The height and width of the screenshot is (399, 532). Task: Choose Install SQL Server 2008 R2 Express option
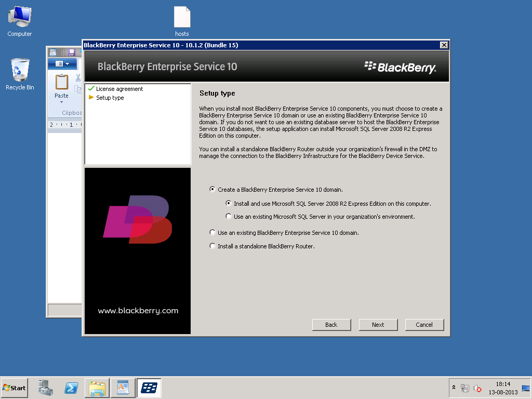click(x=229, y=203)
